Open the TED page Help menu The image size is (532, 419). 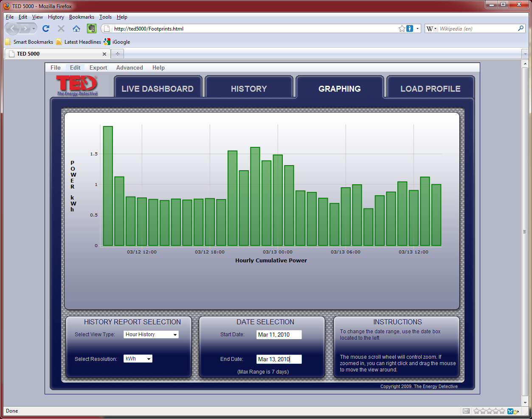[158, 67]
